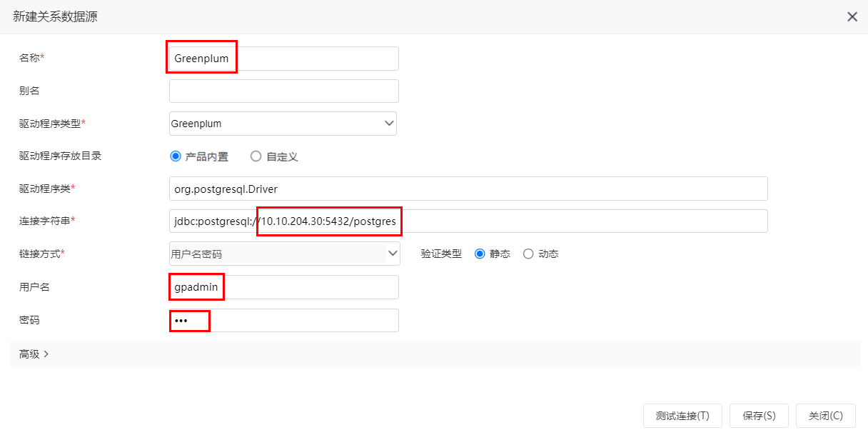The width and height of the screenshot is (868, 440).
Task: Select the 动态 verification radio button
Action: (x=528, y=254)
